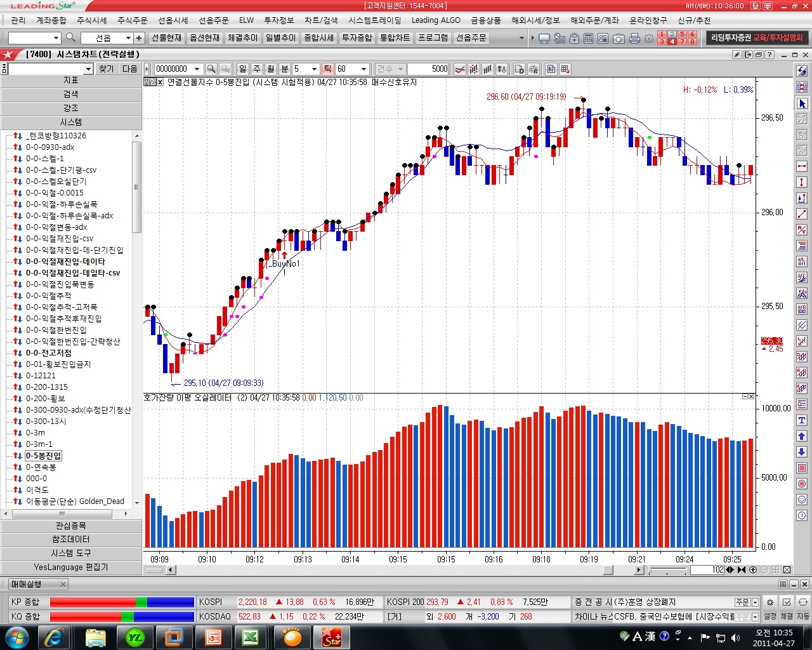
Task: Insert an up arrow marker on chart
Action: pyautogui.click(x=802, y=436)
